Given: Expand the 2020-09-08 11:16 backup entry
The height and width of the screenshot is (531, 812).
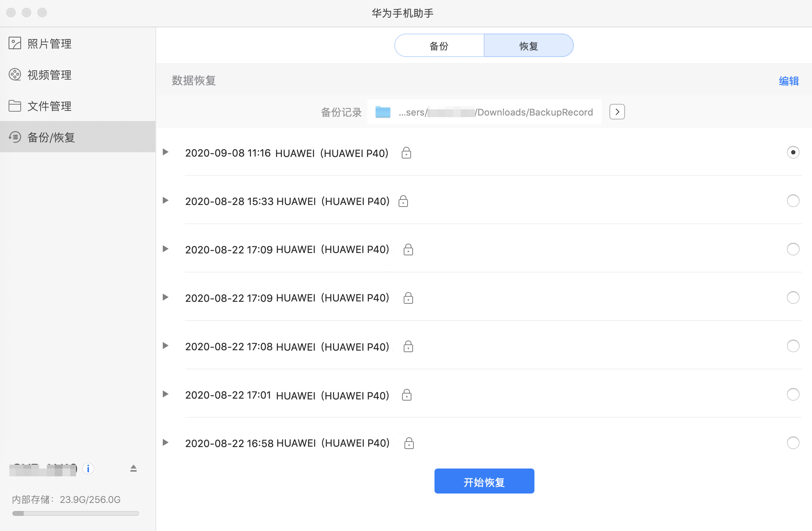Looking at the screenshot, I should tap(166, 152).
